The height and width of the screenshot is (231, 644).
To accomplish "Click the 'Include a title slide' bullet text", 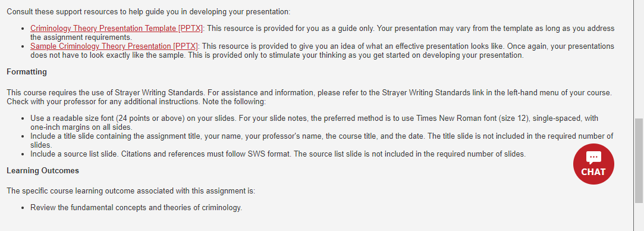I will point(322,141).
